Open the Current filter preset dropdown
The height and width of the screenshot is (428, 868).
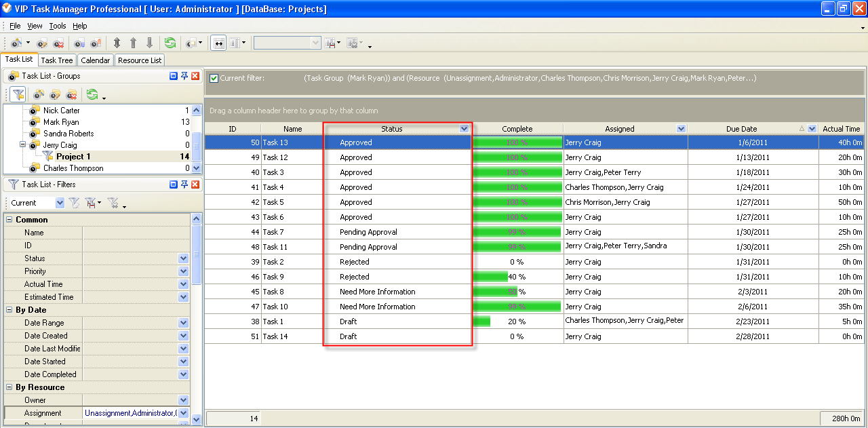60,203
